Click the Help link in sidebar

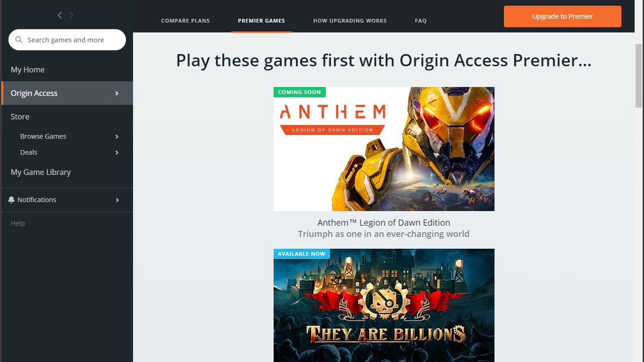(18, 223)
